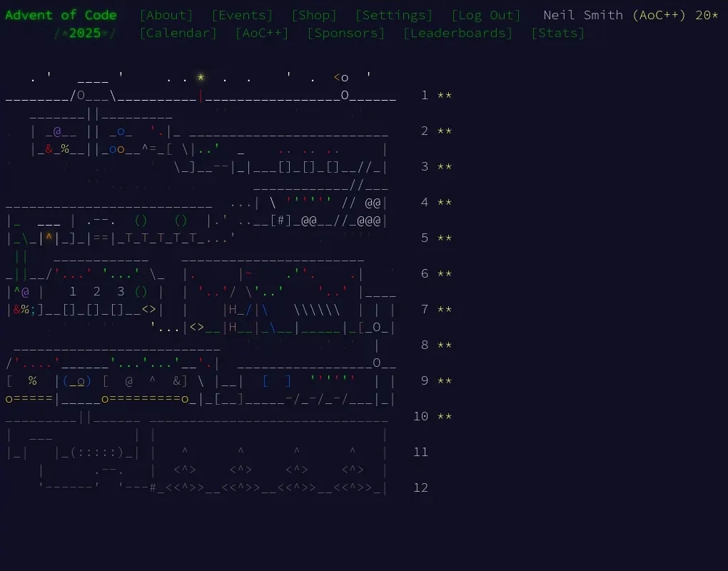Open the Day 11 puzzle
The height and width of the screenshot is (571, 728).
tap(420, 452)
